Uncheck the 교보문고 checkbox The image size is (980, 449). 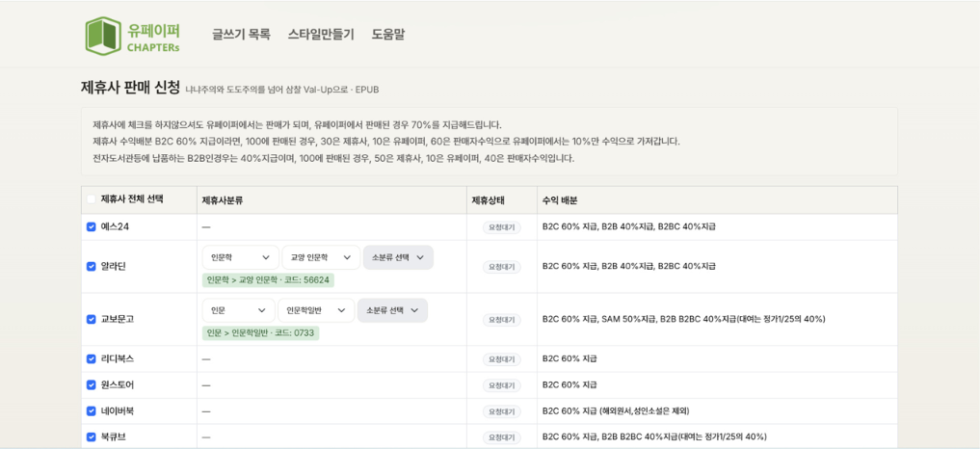[92, 319]
